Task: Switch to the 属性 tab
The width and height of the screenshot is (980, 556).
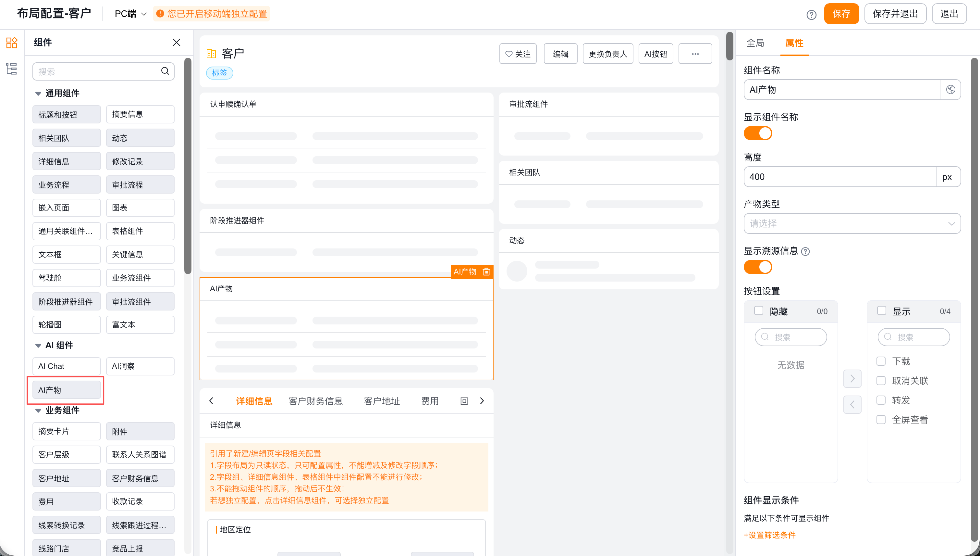Action: tap(794, 43)
